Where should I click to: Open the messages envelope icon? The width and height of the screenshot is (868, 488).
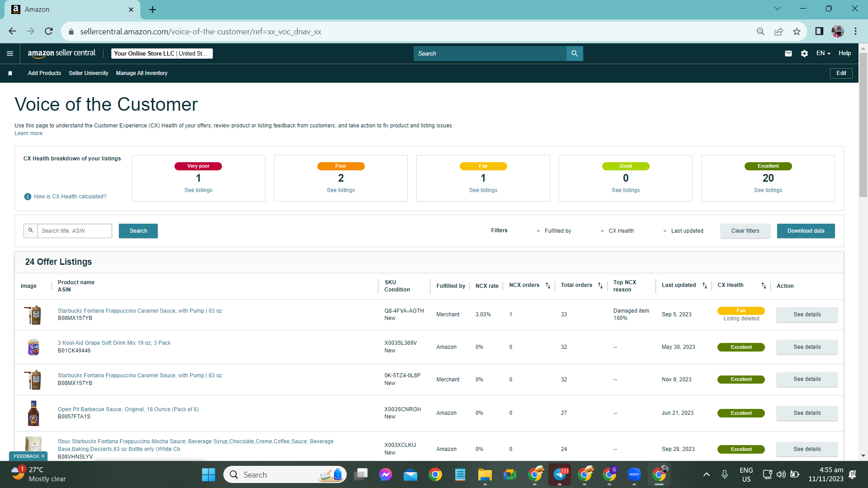tap(788, 53)
